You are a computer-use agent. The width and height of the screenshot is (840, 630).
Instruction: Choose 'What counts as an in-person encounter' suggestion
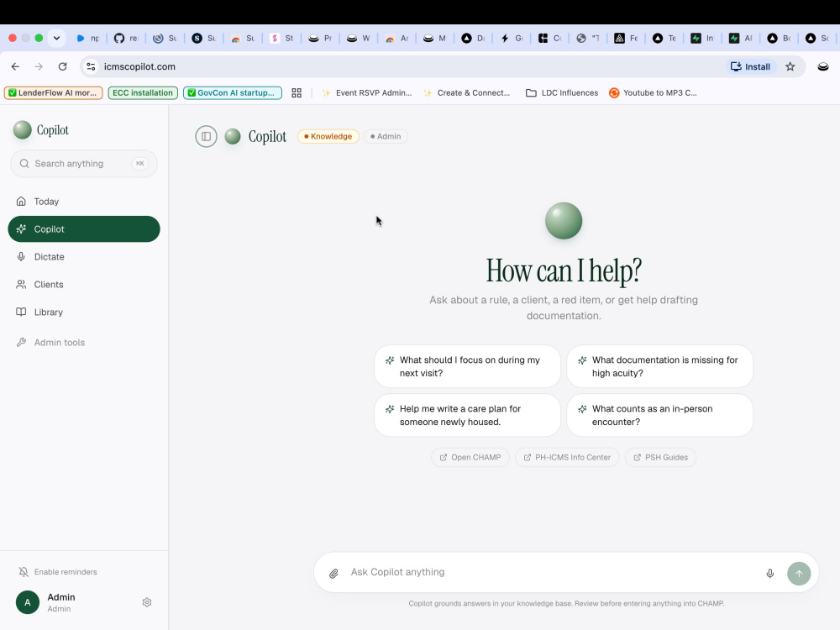(x=659, y=415)
